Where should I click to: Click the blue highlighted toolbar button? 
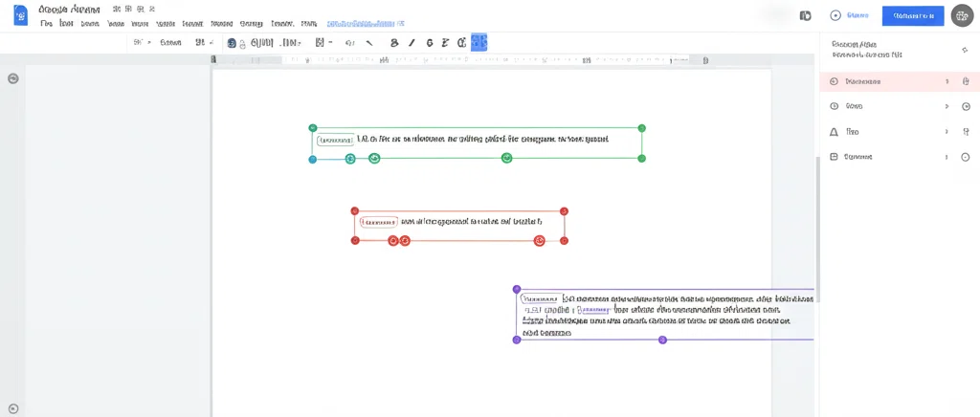(479, 42)
